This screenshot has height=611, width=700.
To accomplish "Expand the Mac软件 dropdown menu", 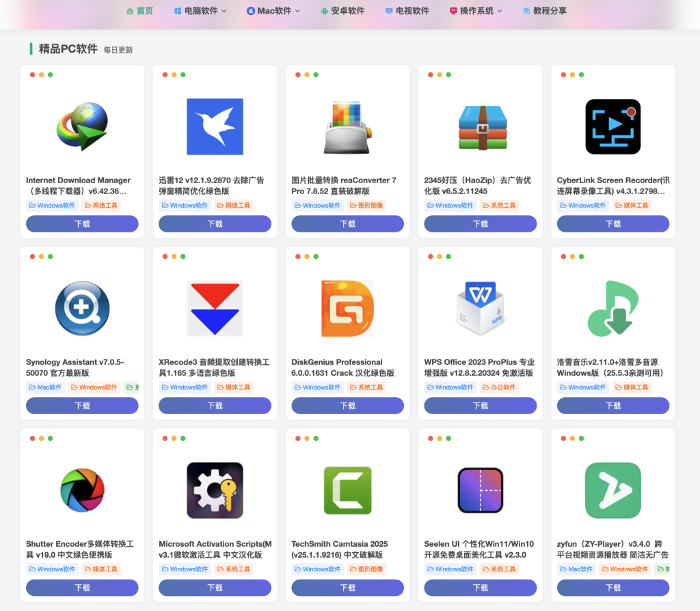I will [x=273, y=11].
